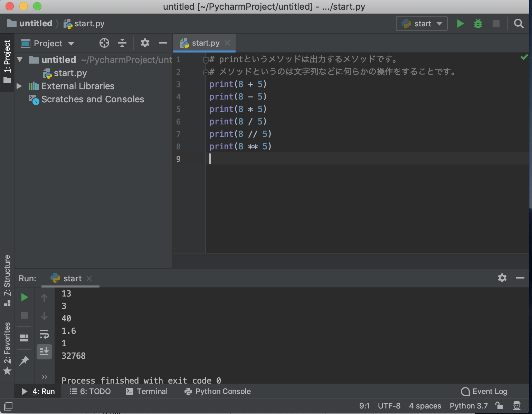Hide the Run panel with minus icon

(x=520, y=278)
